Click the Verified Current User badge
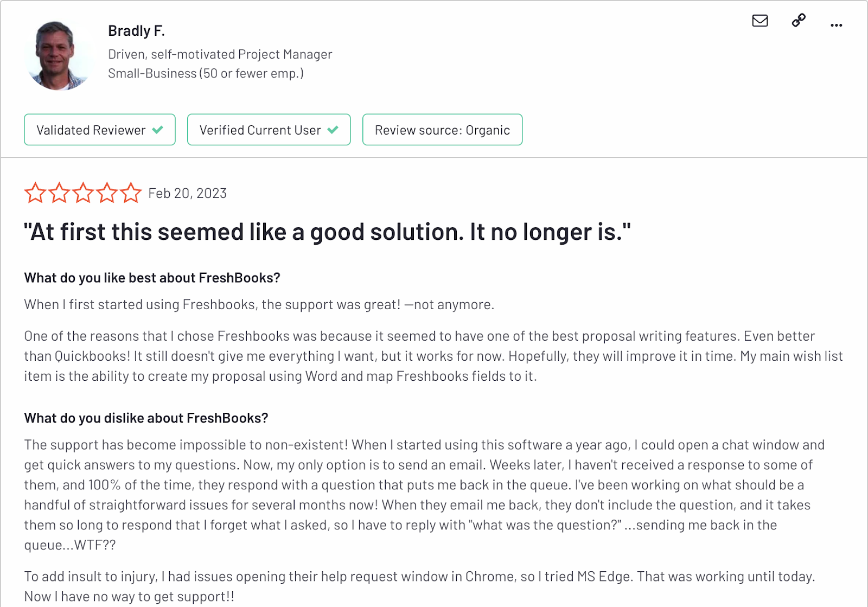868x607 pixels. (269, 130)
